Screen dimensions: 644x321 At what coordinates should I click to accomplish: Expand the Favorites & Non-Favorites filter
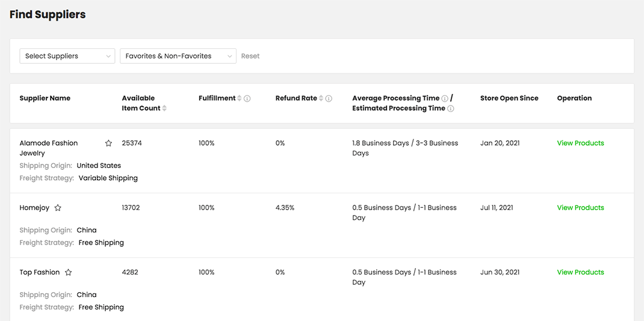(x=178, y=56)
